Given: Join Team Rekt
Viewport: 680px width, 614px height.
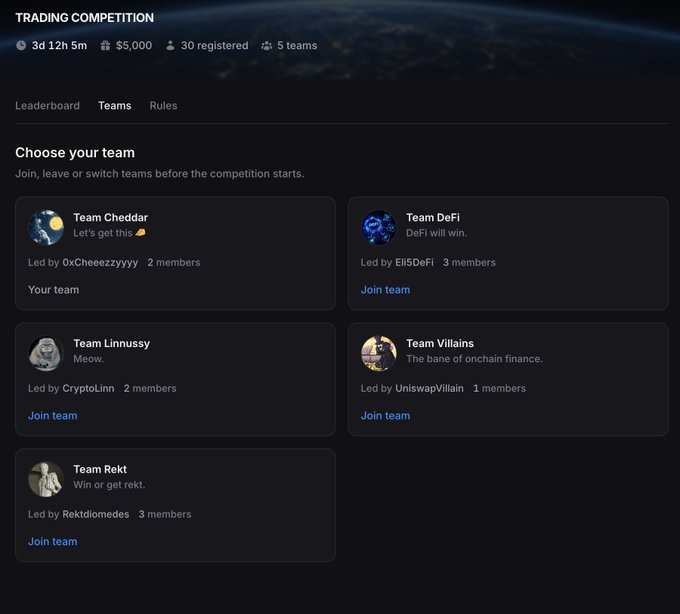Looking at the screenshot, I should pyautogui.click(x=52, y=541).
